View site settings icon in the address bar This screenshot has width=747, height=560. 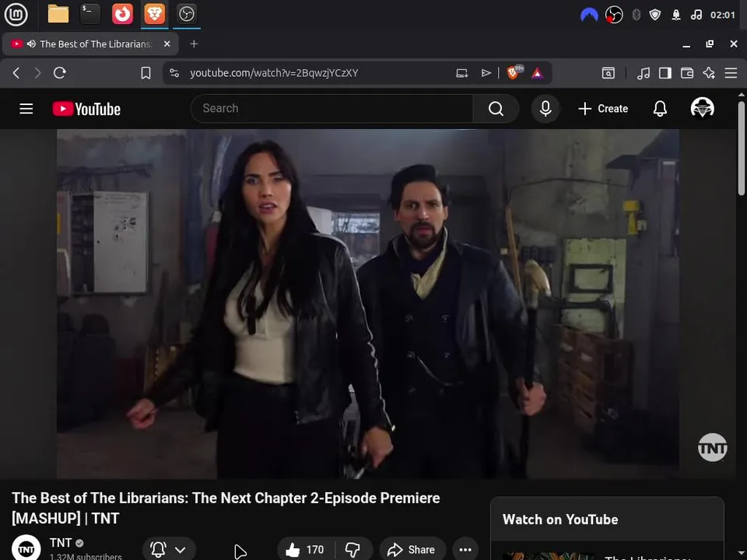point(174,73)
